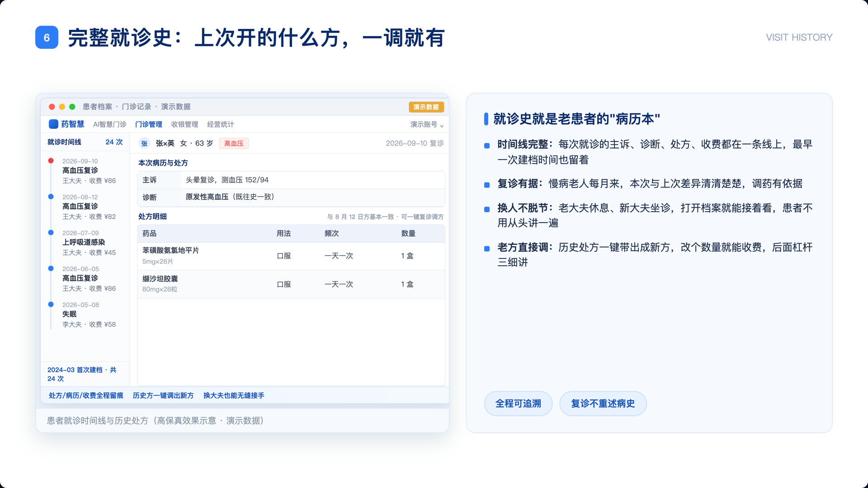This screenshot has height=488, width=868.
Task: Click the 高血压 tag next to patient name
Action: 234,143
